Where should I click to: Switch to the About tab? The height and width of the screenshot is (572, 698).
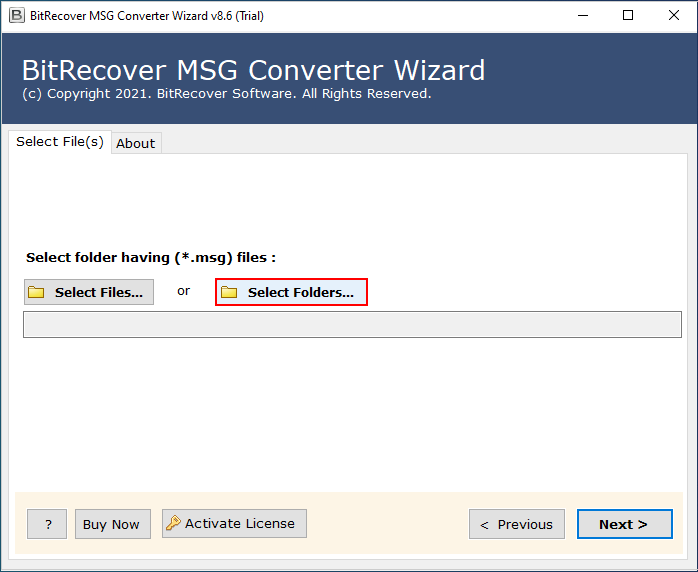tap(136, 143)
